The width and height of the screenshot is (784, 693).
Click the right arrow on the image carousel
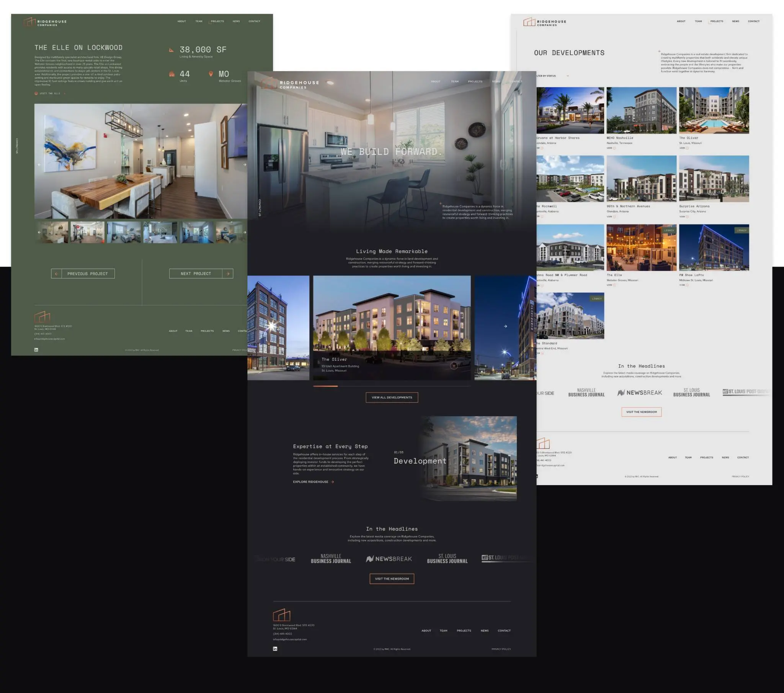click(x=245, y=165)
